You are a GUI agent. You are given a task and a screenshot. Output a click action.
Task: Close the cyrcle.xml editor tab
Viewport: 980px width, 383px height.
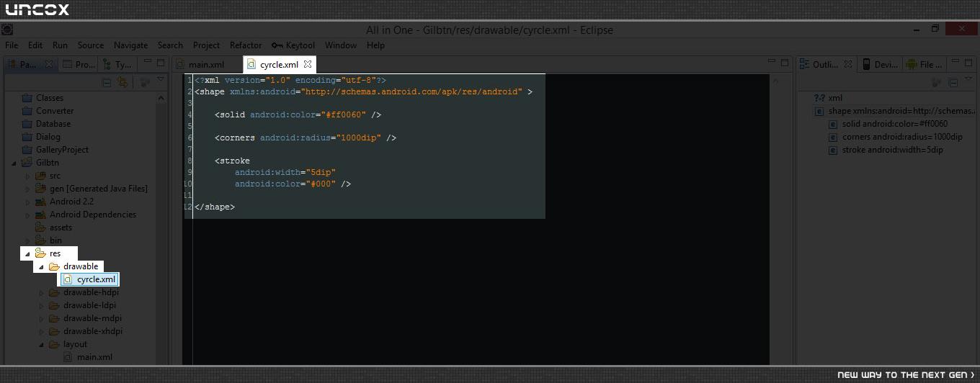coord(308,64)
